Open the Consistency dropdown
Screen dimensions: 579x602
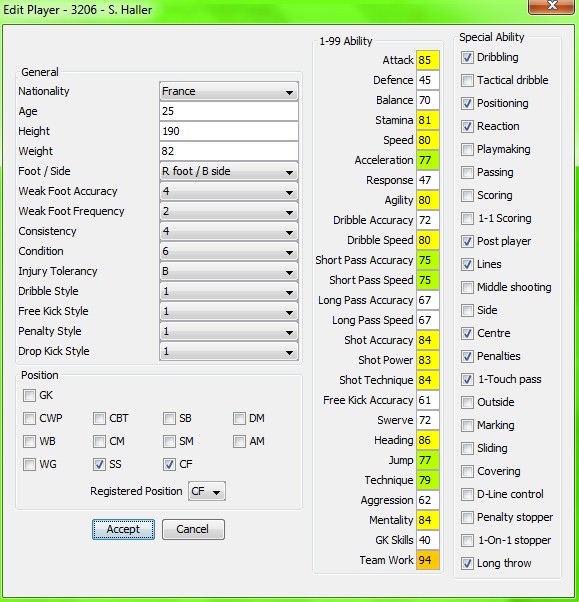(229, 231)
